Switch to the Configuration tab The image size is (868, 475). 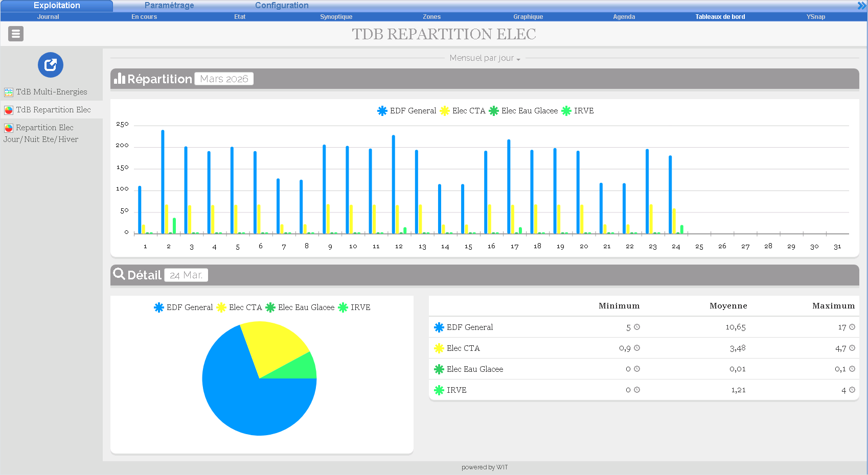tap(282, 6)
